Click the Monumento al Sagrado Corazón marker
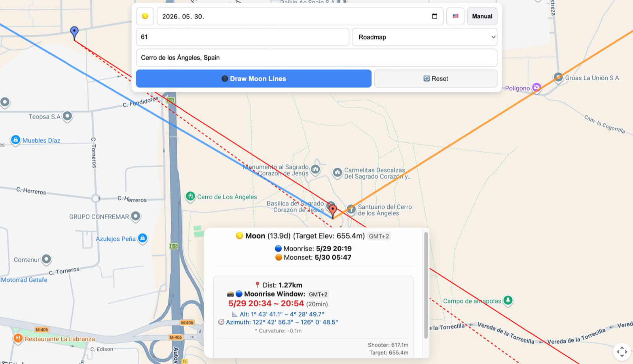The image size is (633, 364). pyautogui.click(x=315, y=170)
